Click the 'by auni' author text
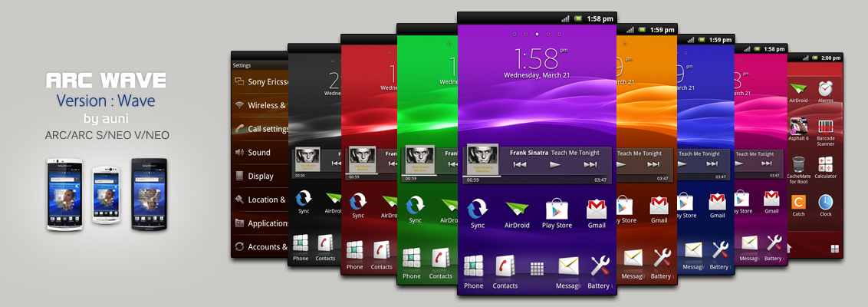 (105, 119)
